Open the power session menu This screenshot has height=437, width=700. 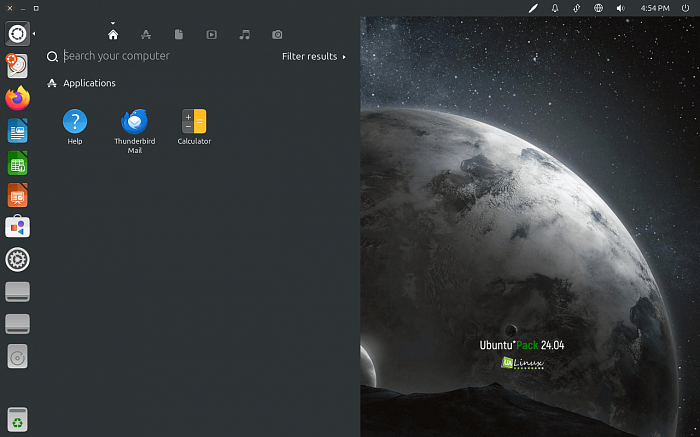685,8
